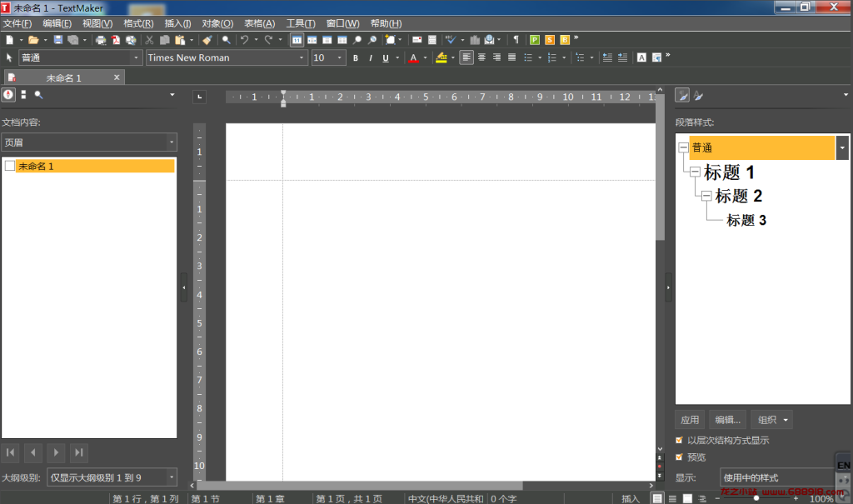Toggle Bold formatting

tap(355, 57)
